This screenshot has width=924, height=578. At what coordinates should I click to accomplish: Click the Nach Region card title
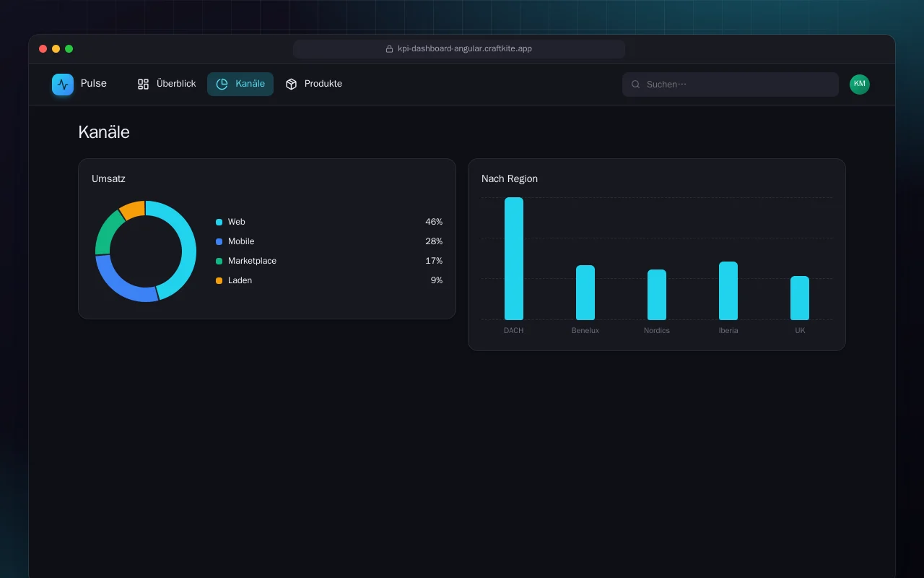tap(510, 178)
